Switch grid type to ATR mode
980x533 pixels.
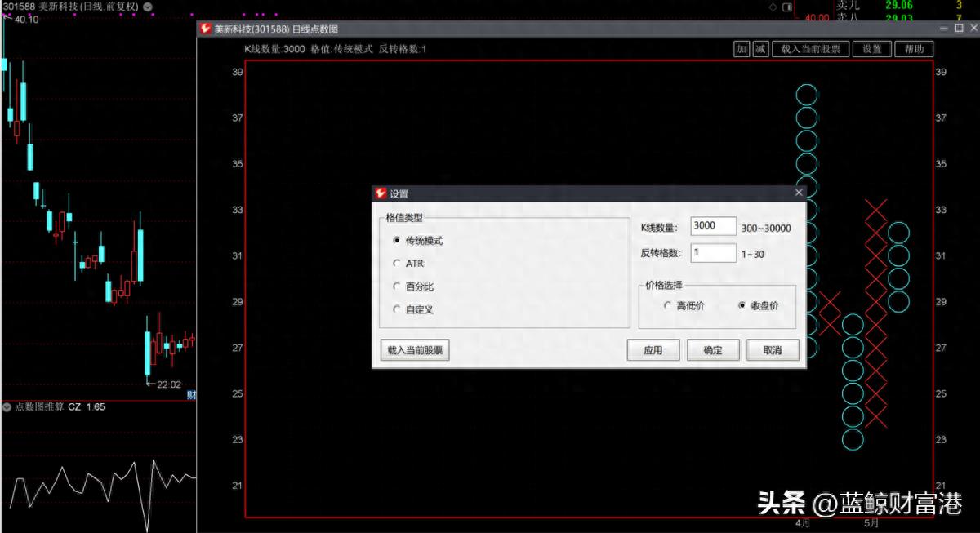click(x=396, y=264)
